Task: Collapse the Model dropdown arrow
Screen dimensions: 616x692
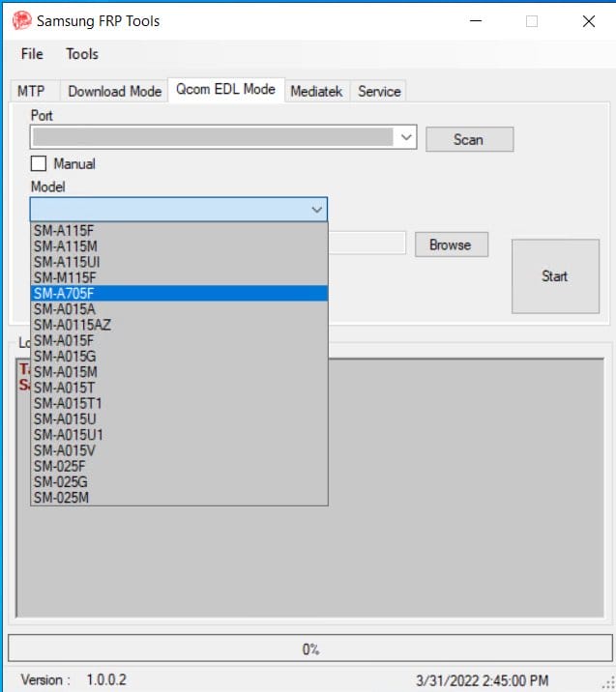Action: coord(316,210)
